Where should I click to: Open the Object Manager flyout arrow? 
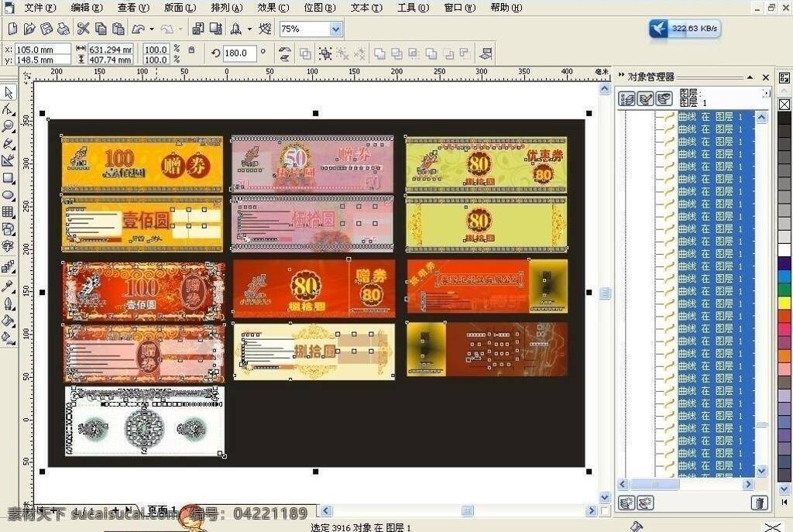pyautogui.click(x=766, y=93)
